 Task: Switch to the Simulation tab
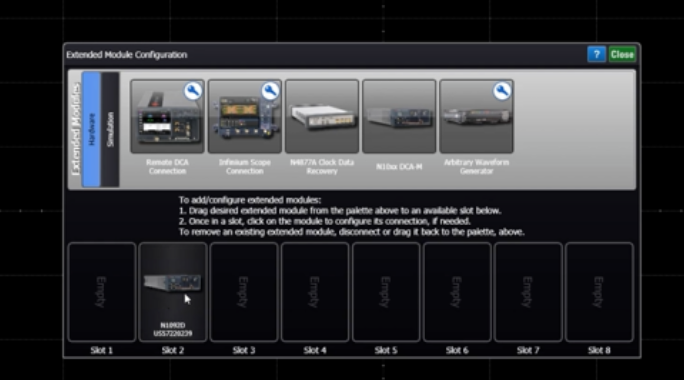(110, 130)
